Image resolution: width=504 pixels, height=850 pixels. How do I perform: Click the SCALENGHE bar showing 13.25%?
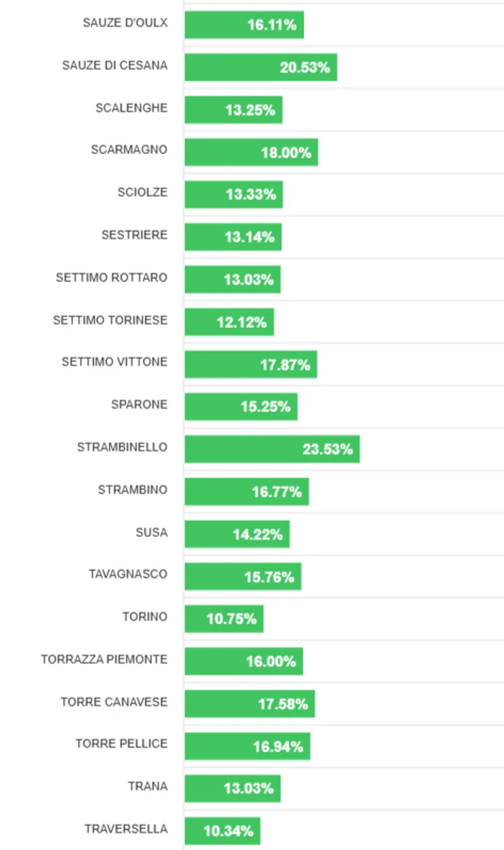click(233, 110)
